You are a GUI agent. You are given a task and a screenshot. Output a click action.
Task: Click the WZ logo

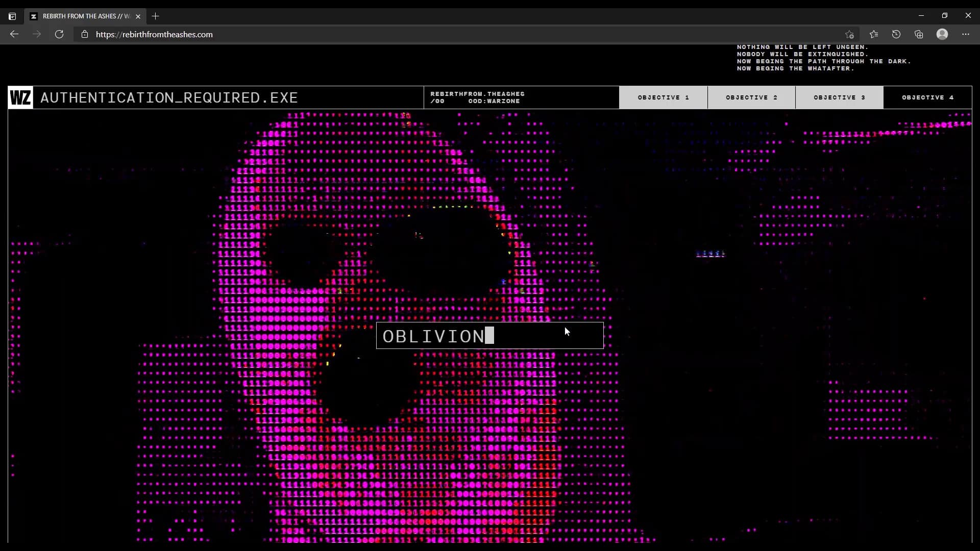20,97
